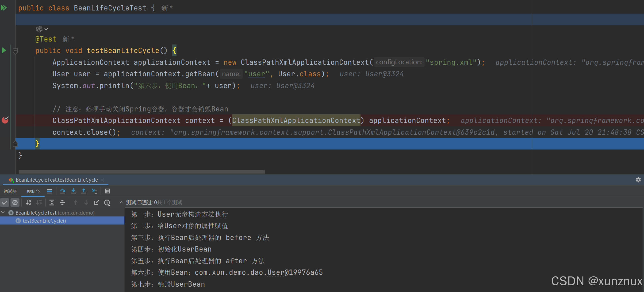Expand all test tree nodes
The height and width of the screenshot is (292, 644).
[52, 203]
